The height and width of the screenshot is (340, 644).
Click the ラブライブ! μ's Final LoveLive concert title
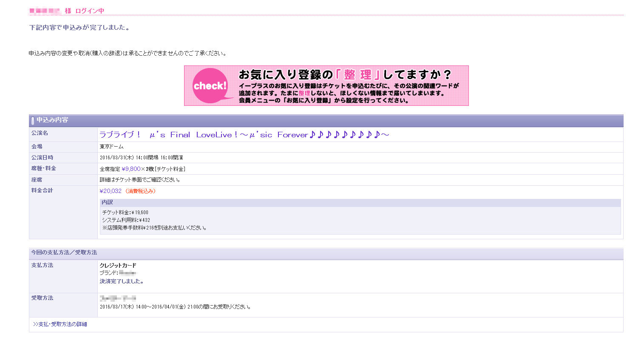[x=244, y=135]
